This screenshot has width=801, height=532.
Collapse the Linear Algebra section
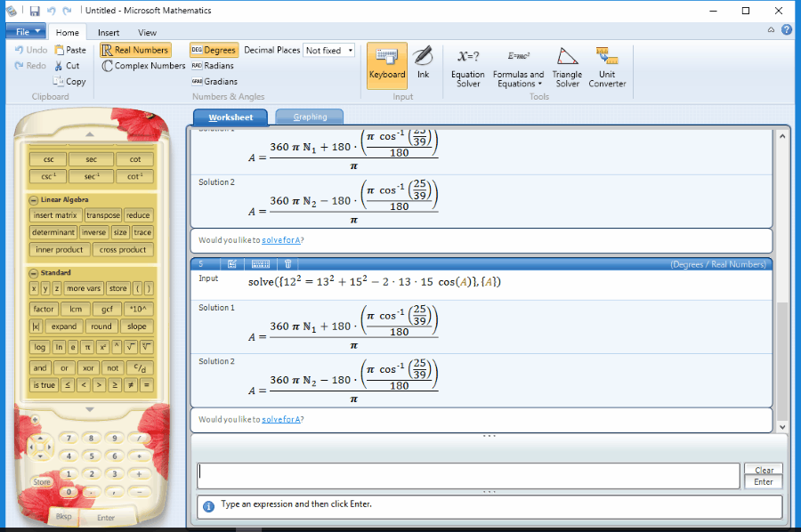coord(33,200)
